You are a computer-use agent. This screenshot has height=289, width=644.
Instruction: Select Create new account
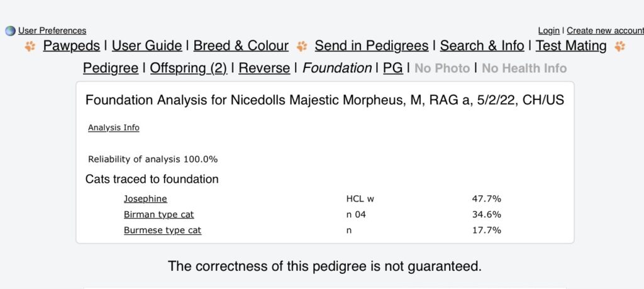click(x=605, y=31)
